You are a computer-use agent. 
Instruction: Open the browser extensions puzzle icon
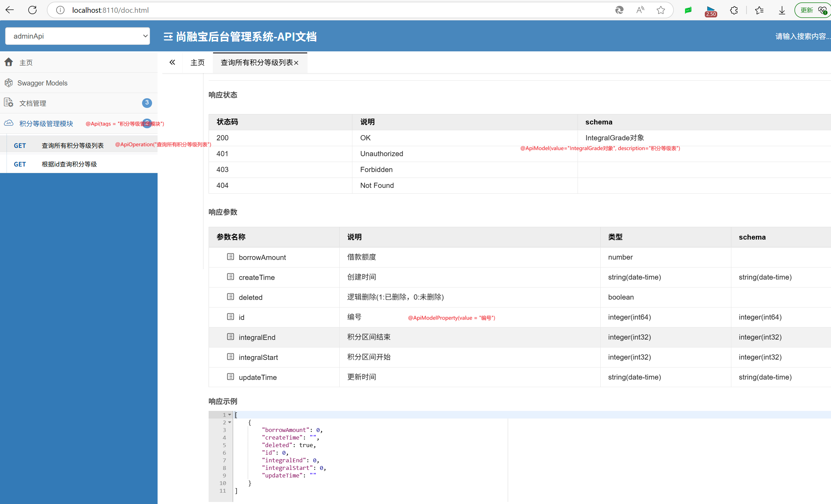pos(734,10)
